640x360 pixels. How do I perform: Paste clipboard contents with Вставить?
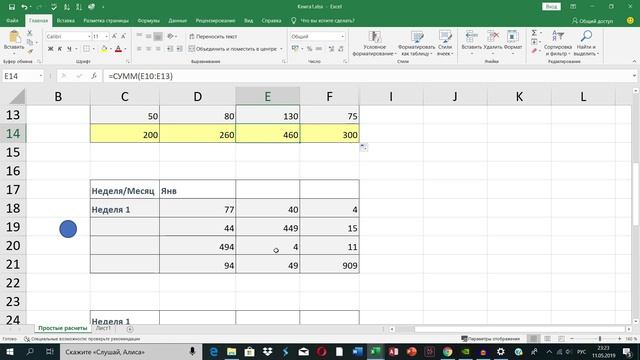click(x=14, y=42)
